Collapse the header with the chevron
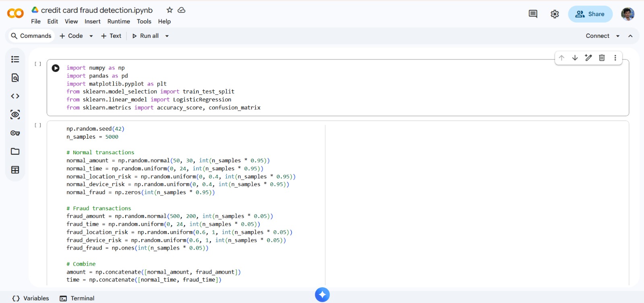This screenshot has width=644, height=303. pos(630,36)
